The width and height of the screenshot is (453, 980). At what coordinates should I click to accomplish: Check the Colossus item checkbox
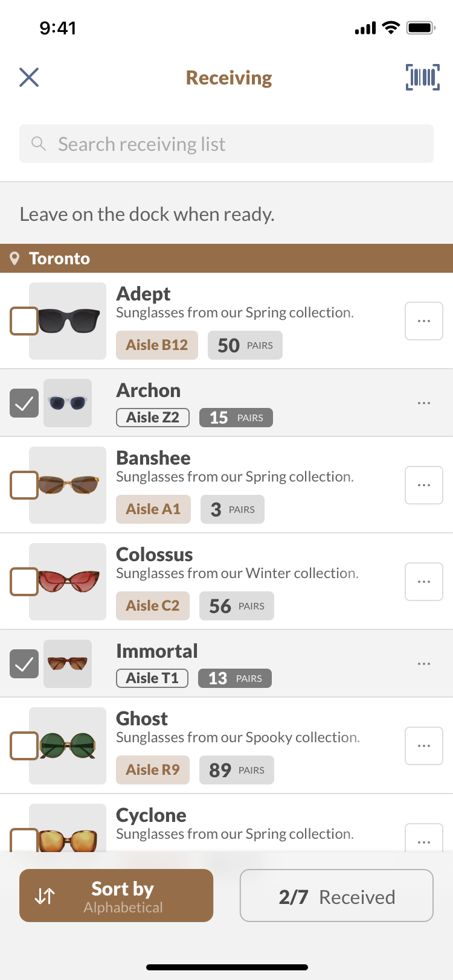(x=24, y=582)
